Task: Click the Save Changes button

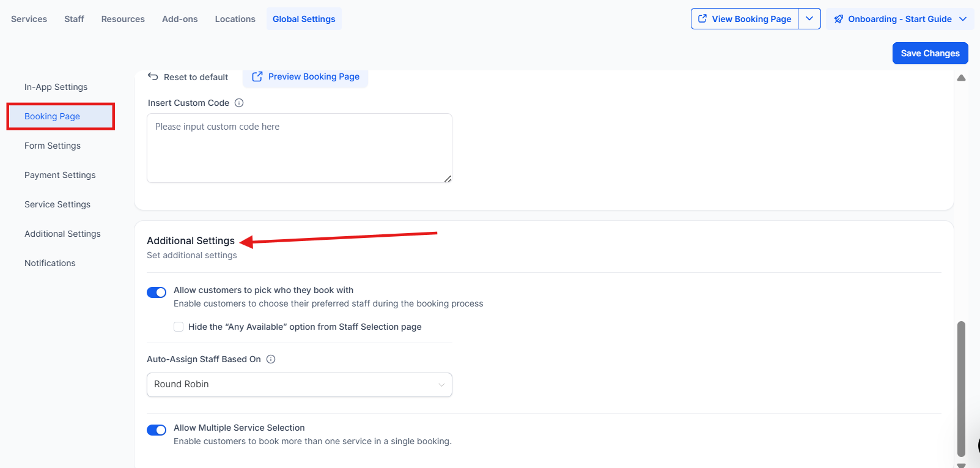Action: pos(930,53)
